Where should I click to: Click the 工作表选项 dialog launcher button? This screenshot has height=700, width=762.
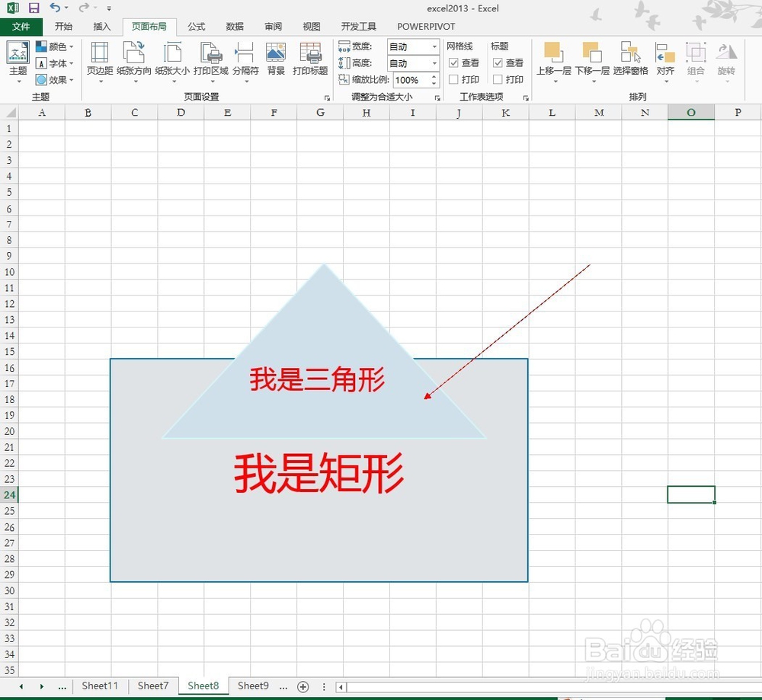point(526,98)
